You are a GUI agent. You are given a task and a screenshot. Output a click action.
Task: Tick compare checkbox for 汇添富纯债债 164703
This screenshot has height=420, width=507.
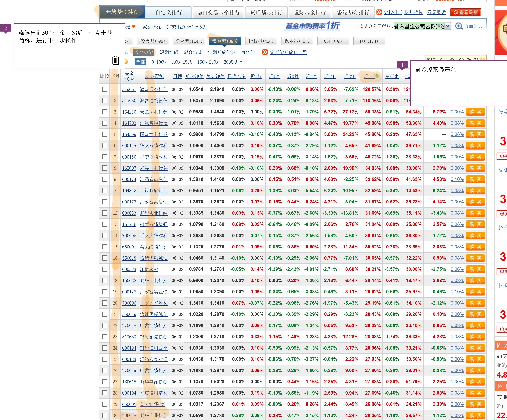click(105, 123)
